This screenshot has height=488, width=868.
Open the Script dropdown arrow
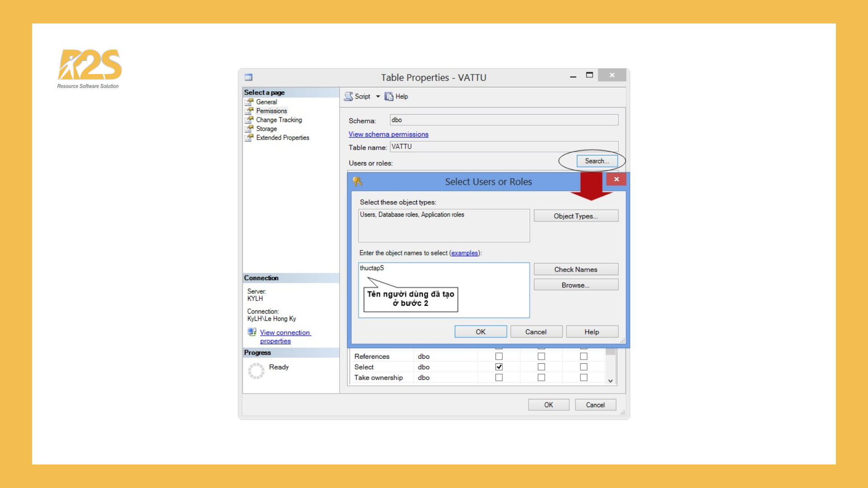(x=379, y=96)
